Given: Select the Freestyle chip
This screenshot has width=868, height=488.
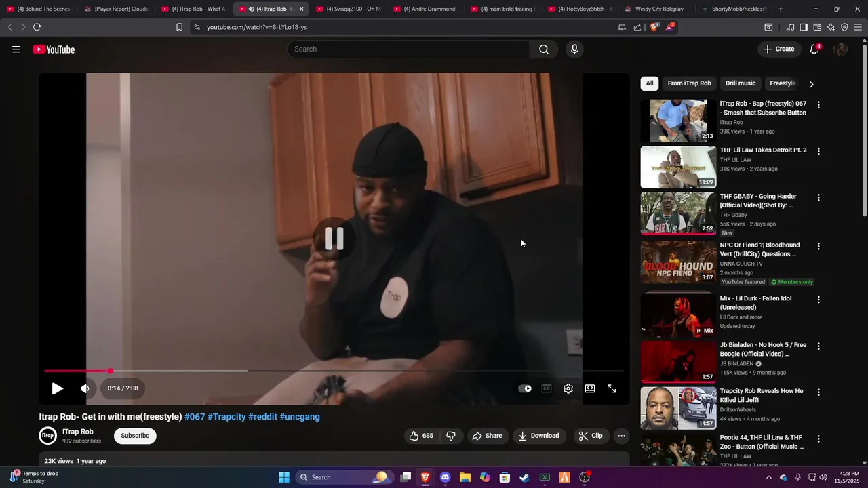Looking at the screenshot, I should (x=783, y=83).
